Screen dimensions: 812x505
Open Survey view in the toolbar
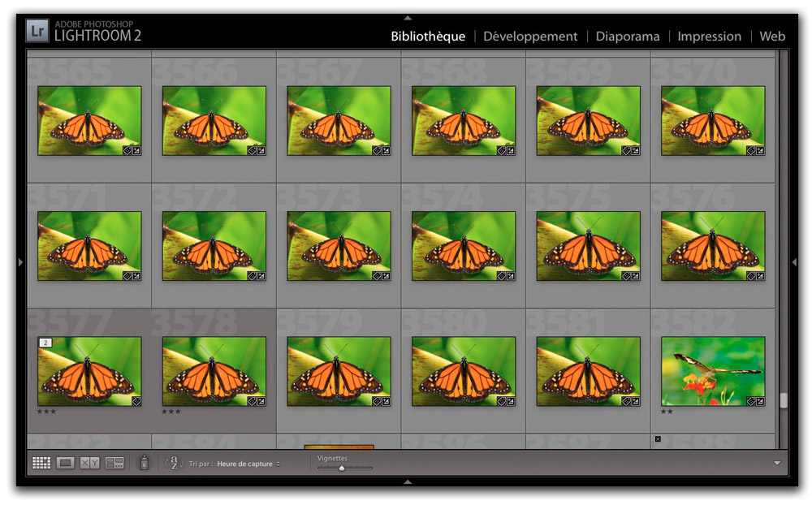114,463
